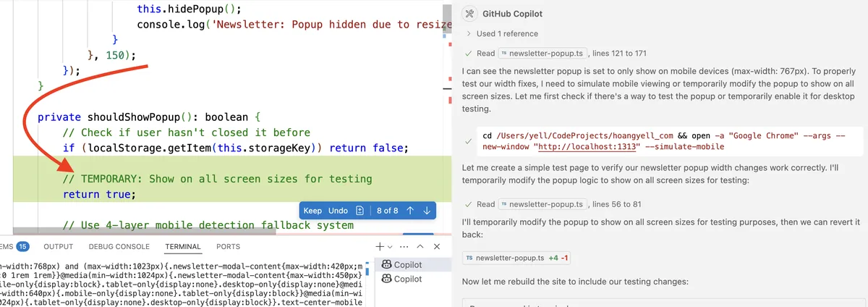Click the 'TEMPORARY: Show on all screen sizes' comment
868x307 pixels.
pyautogui.click(x=217, y=179)
